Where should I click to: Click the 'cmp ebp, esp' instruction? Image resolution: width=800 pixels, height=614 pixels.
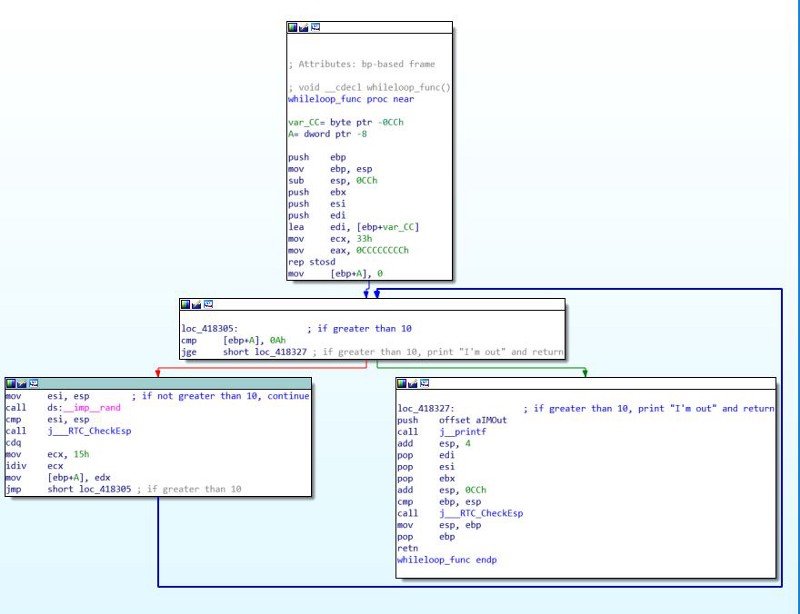coord(439,502)
